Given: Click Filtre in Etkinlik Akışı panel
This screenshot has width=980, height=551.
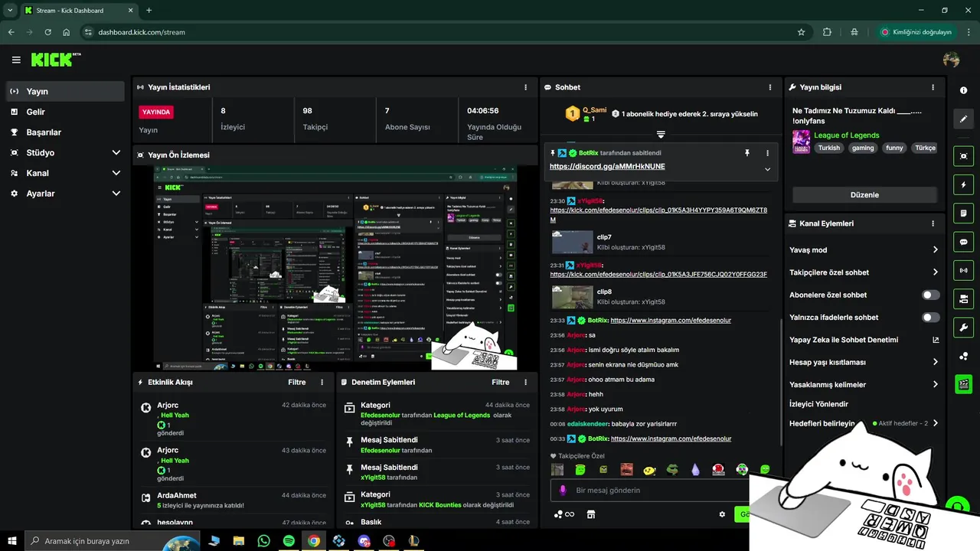Looking at the screenshot, I should pyautogui.click(x=297, y=382).
